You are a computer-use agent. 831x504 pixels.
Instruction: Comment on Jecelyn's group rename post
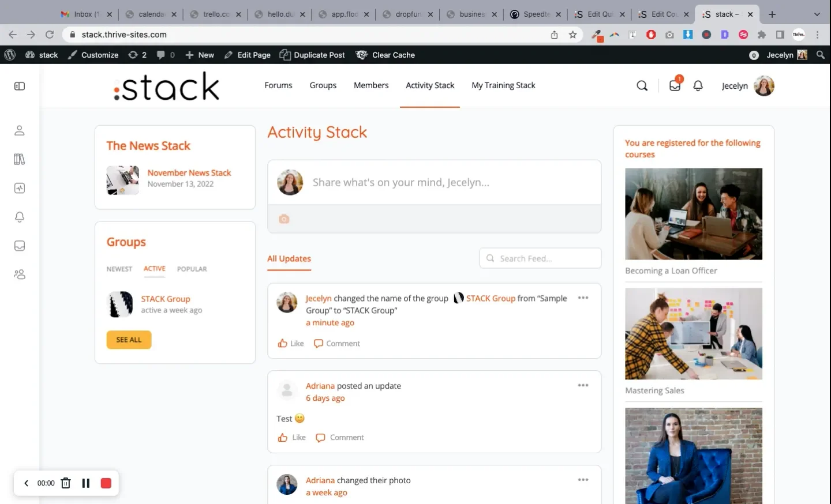pyautogui.click(x=337, y=344)
